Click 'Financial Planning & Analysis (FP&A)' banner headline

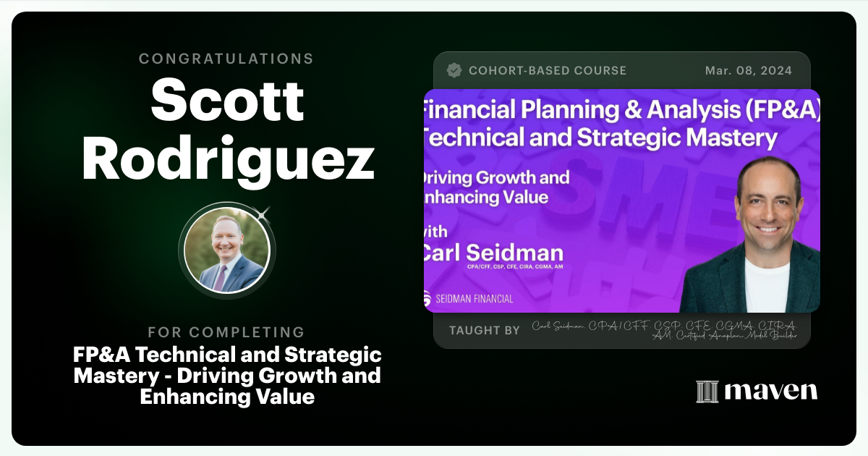click(x=622, y=111)
